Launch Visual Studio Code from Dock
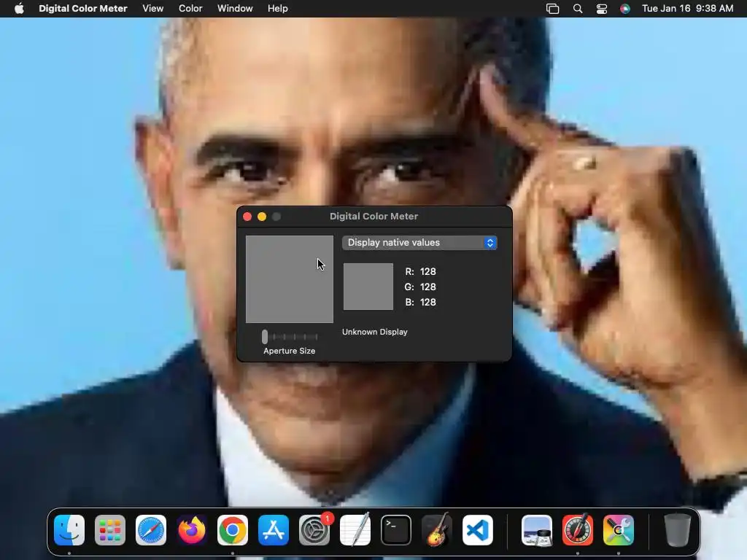 point(477,530)
